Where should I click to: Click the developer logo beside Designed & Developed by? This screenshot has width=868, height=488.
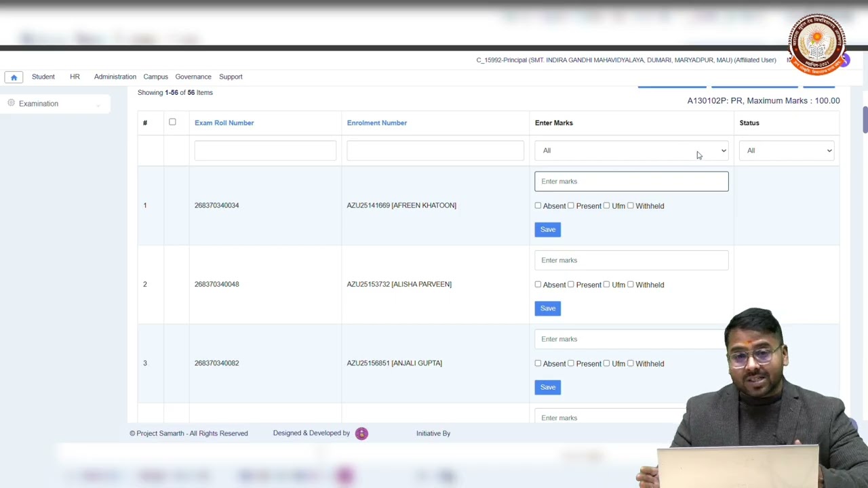click(361, 433)
